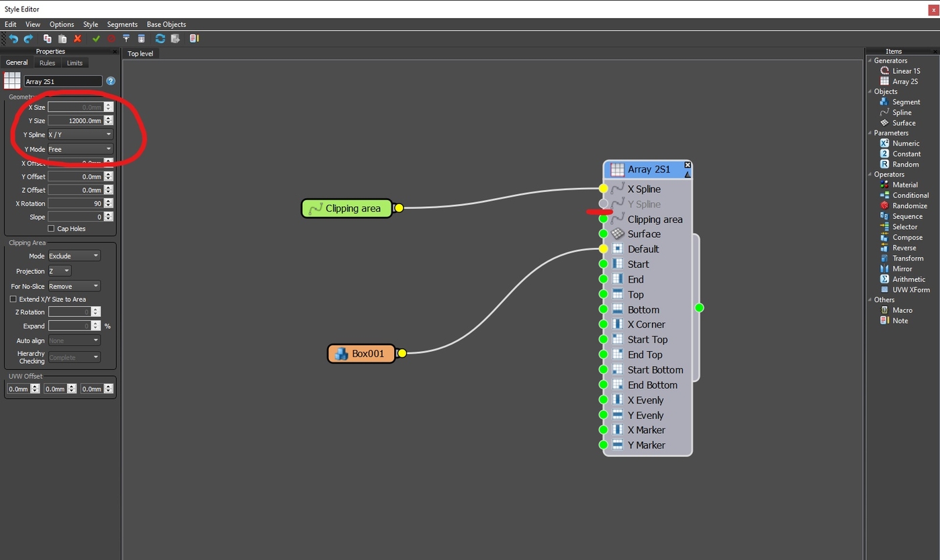Open the Segments menu

(122, 24)
